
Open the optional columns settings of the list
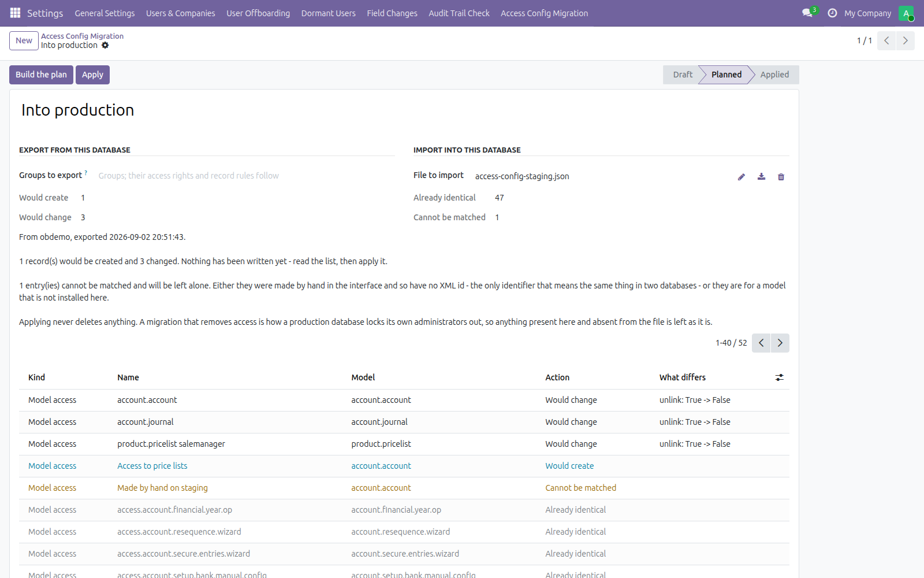click(780, 377)
